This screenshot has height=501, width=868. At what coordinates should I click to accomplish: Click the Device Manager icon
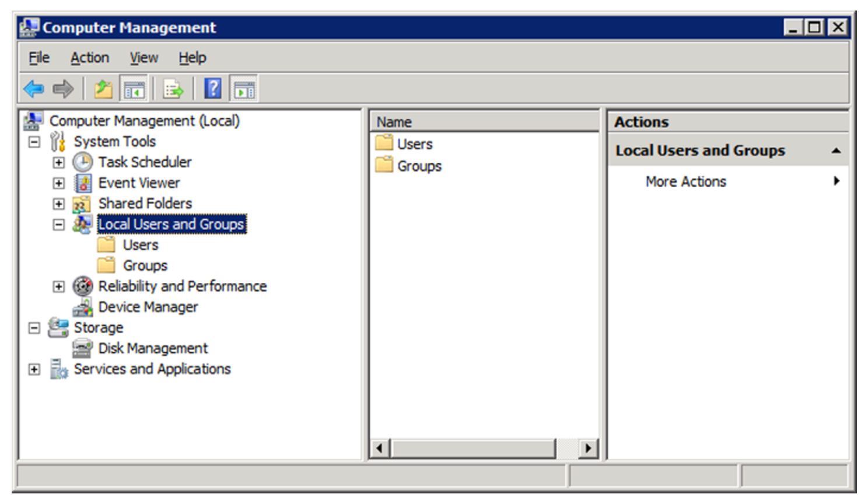coord(83,307)
